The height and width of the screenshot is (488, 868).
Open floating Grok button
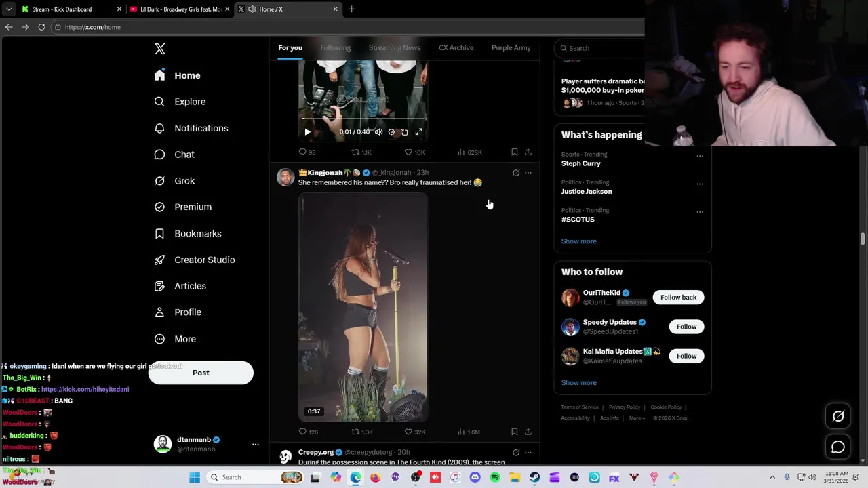pyautogui.click(x=838, y=417)
